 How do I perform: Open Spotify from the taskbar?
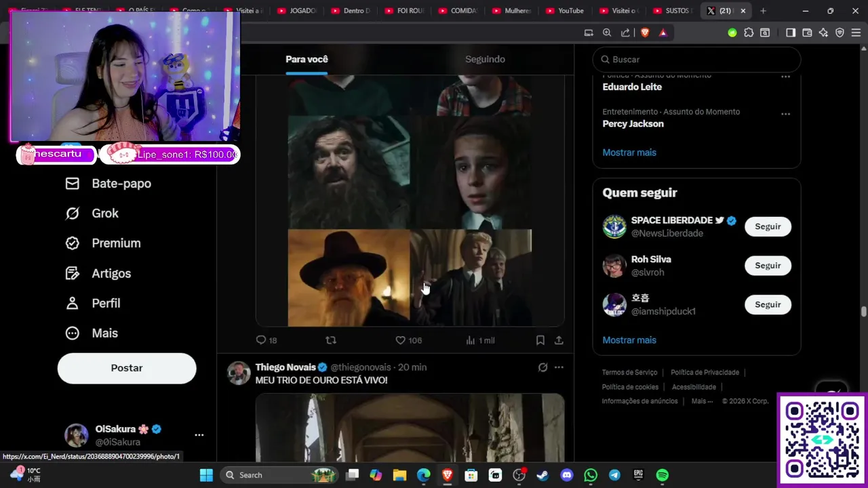click(x=663, y=475)
